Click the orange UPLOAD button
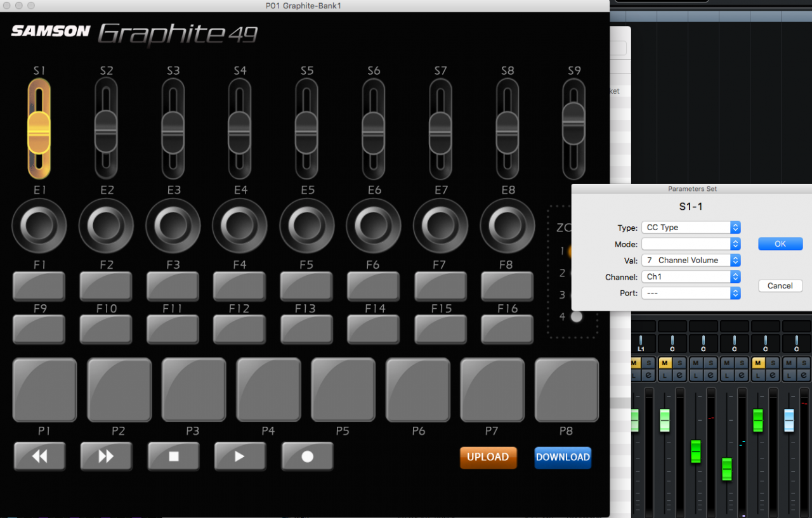 tap(488, 457)
